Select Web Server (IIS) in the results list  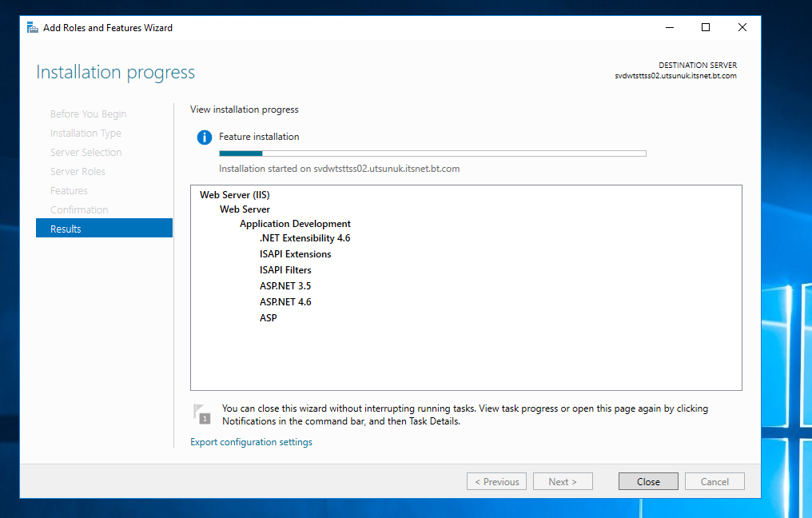pos(235,195)
